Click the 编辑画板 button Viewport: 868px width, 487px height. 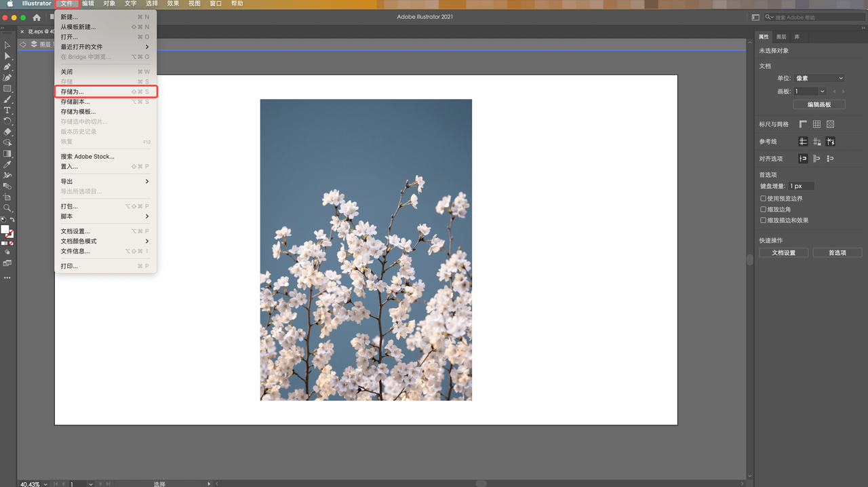[820, 104]
